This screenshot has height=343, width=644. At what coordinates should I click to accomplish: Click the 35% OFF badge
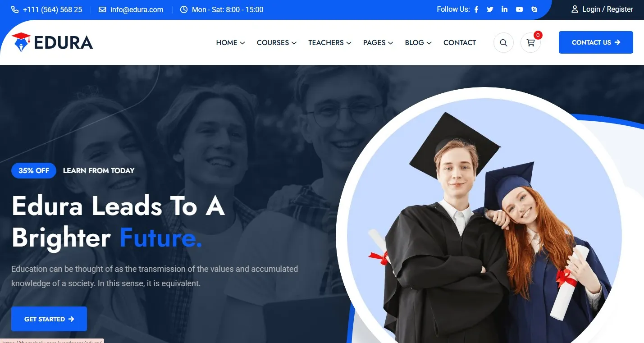tap(34, 170)
